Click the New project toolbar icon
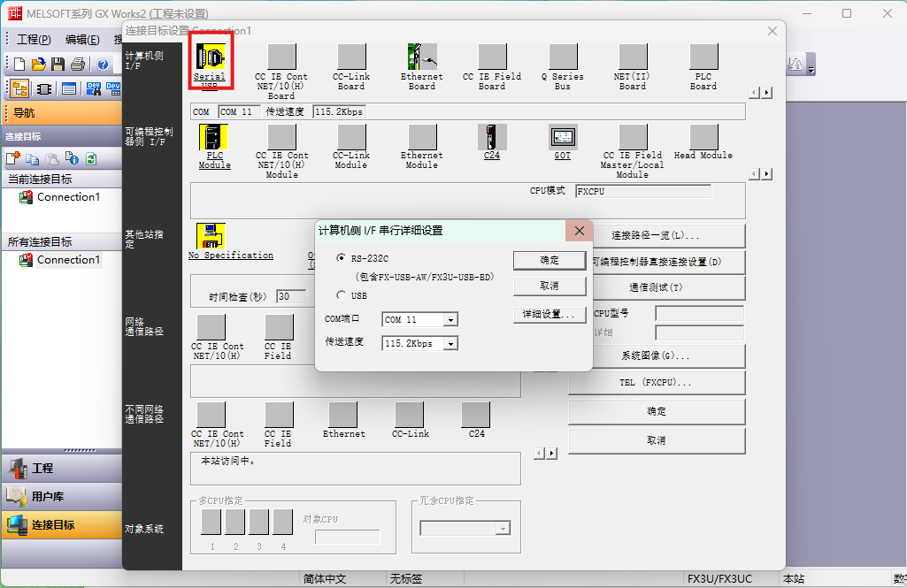907x588 pixels. coord(19,65)
